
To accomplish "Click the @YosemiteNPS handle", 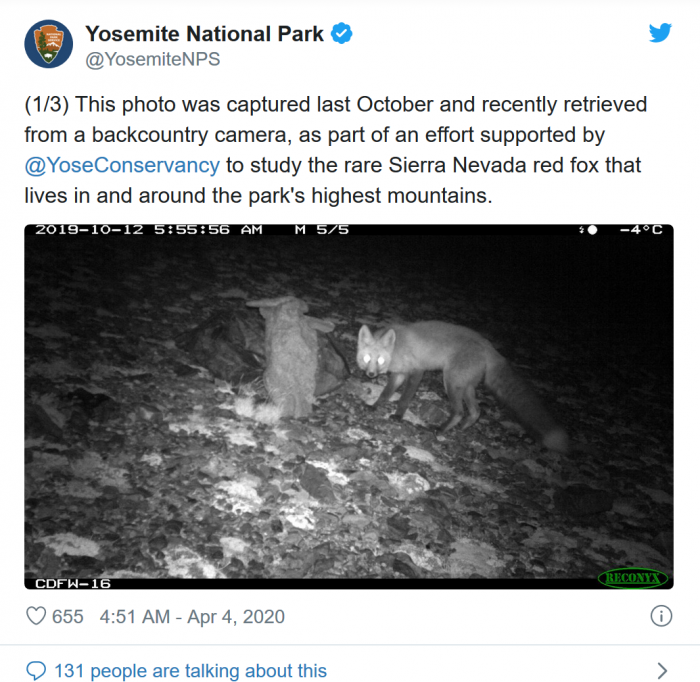I will point(152,59).
